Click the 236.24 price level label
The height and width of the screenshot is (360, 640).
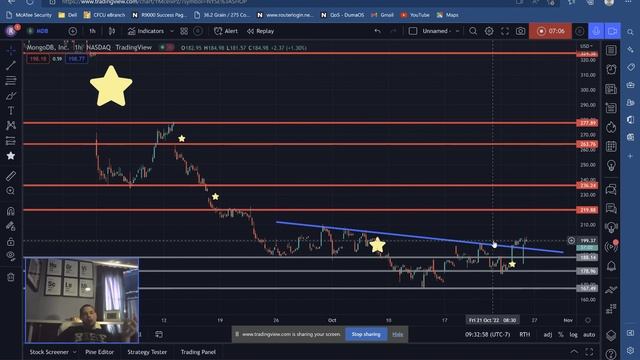(587, 186)
